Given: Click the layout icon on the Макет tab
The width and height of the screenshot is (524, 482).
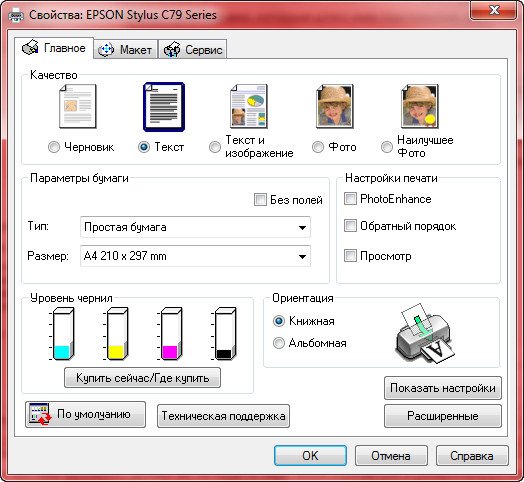Looking at the screenshot, I should pos(106,50).
